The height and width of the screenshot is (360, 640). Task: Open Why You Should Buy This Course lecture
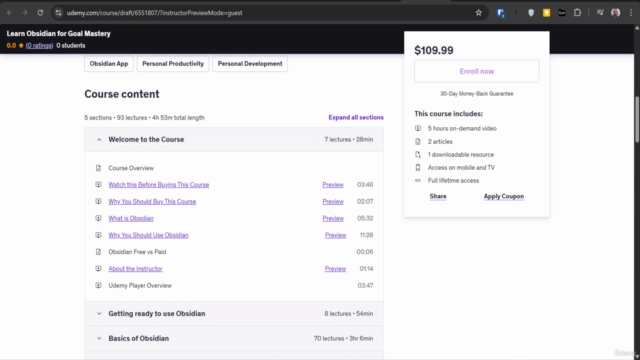click(x=152, y=201)
